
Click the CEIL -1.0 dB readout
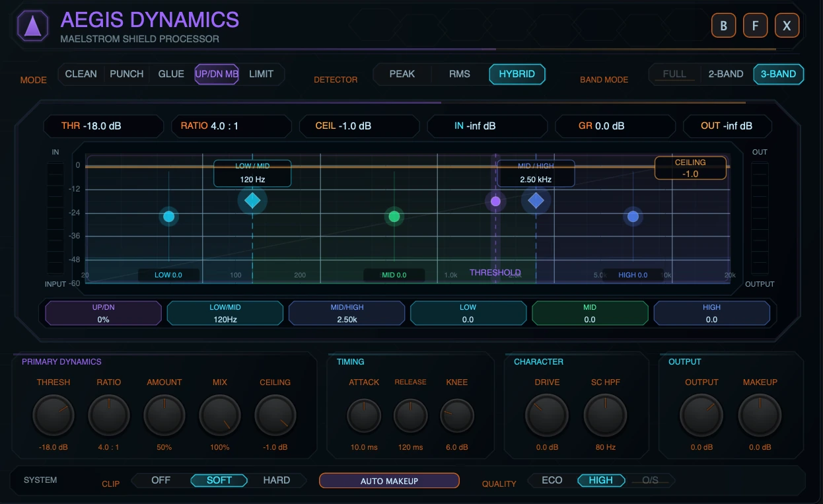tap(359, 126)
